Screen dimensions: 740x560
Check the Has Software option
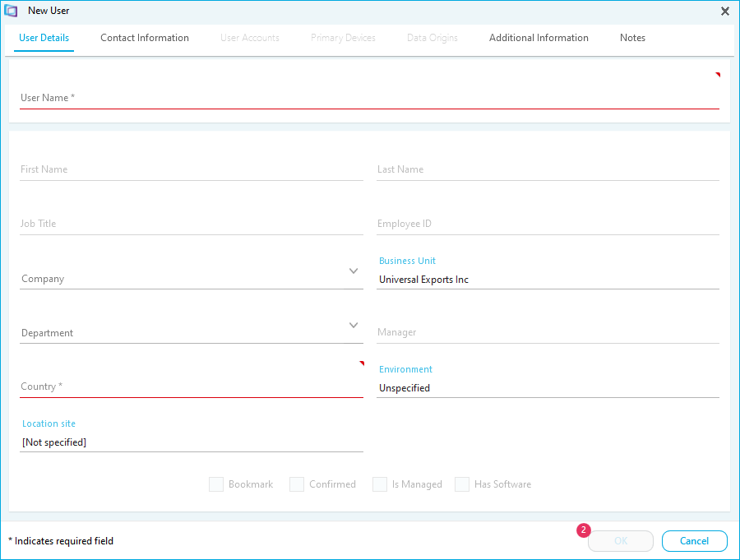[x=462, y=484]
